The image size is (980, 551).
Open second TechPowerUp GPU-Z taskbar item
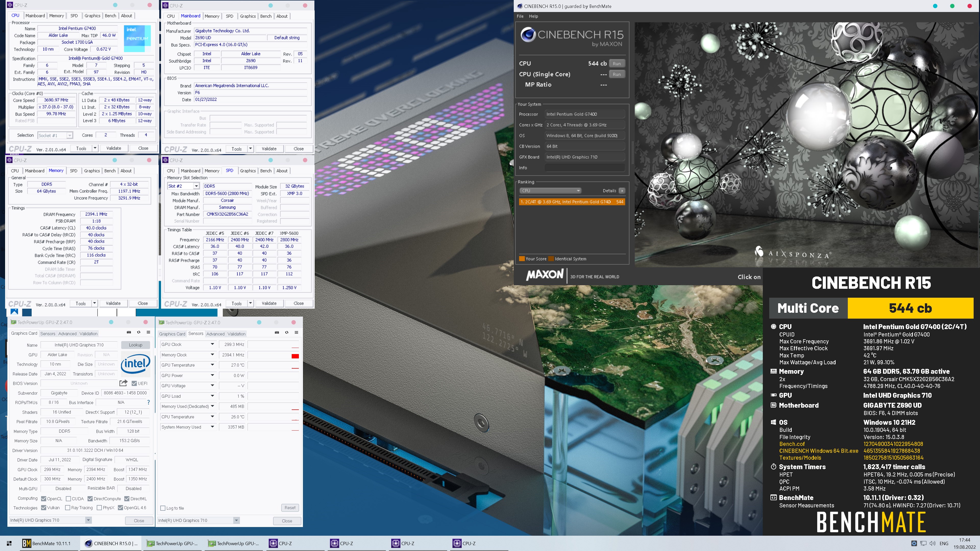coord(234,543)
